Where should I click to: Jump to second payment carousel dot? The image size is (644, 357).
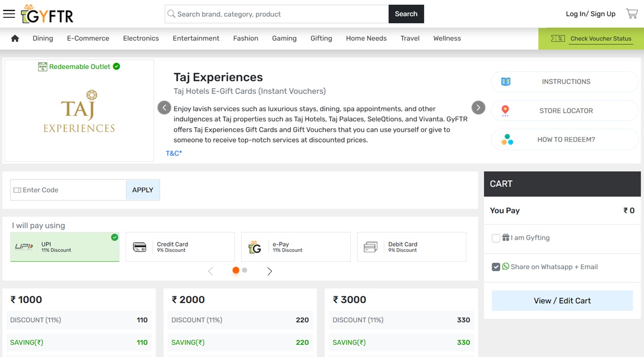coord(245,270)
